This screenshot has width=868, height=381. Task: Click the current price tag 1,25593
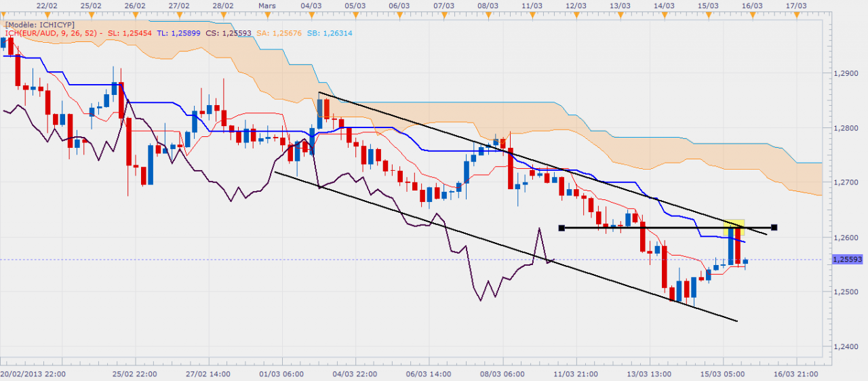[x=848, y=260]
